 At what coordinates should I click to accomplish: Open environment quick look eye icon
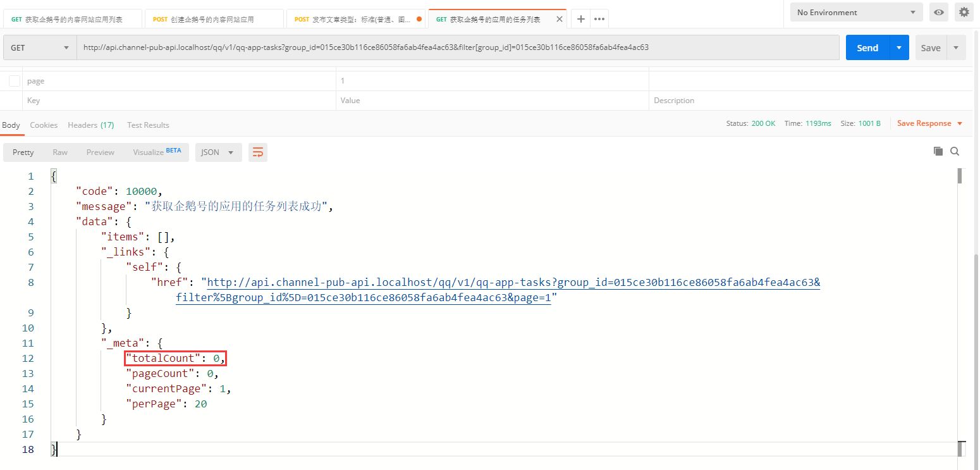(x=939, y=12)
